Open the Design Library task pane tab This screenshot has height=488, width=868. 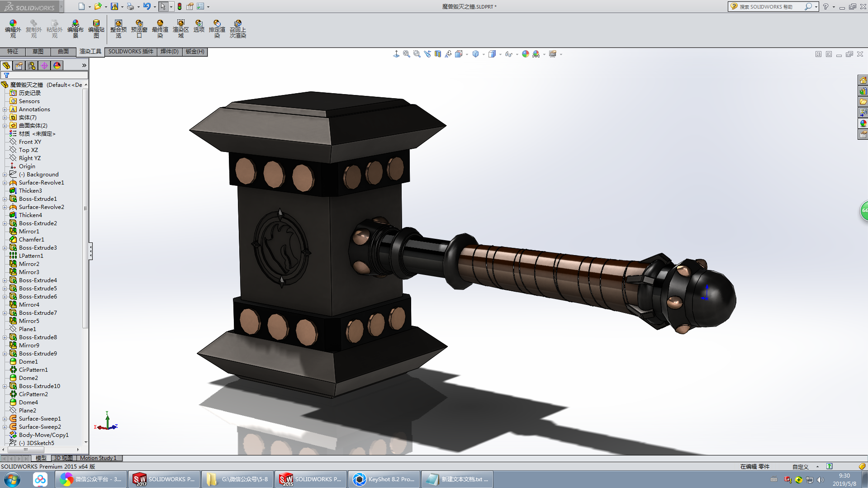[x=863, y=91]
